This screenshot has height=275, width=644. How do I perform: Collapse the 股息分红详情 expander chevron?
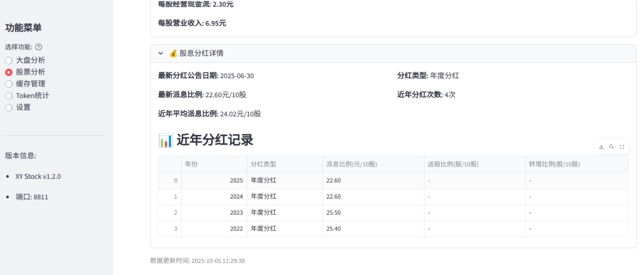(160, 53)
